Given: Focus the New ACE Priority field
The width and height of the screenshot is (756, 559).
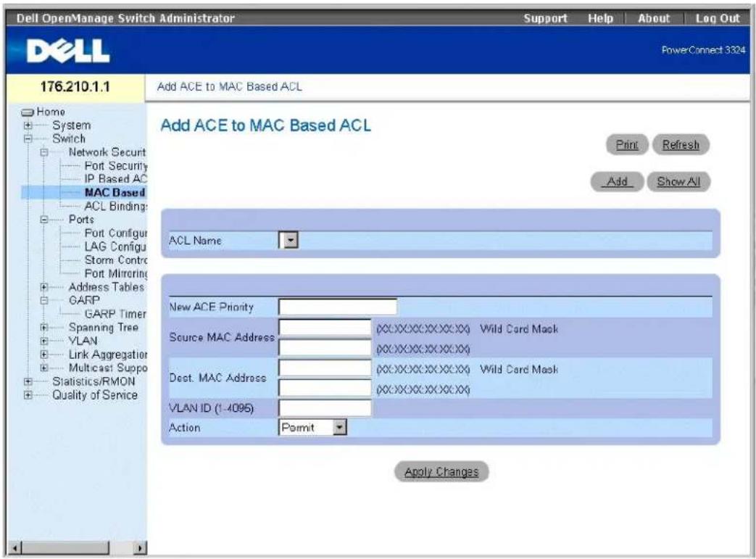Looking at the screenshot, I should click(338, 307).
